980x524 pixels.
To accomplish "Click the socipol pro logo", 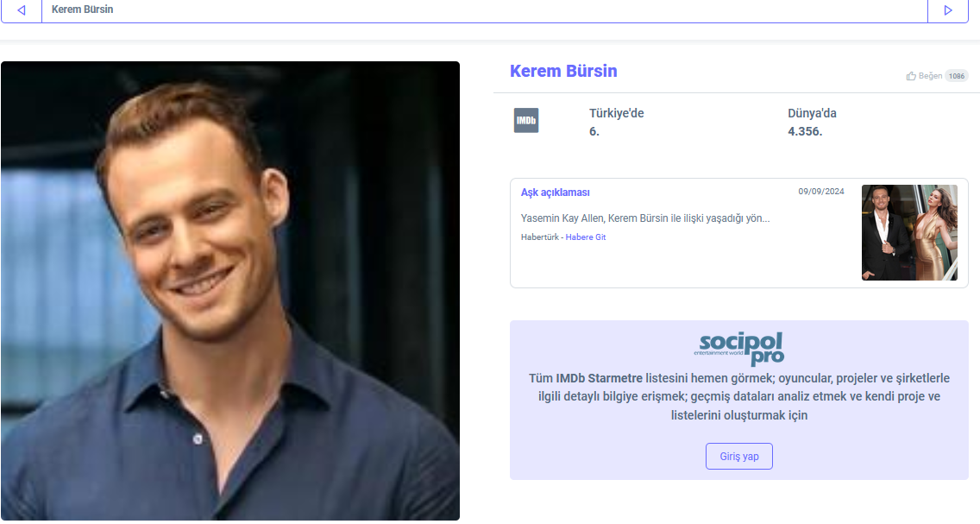I will (739, 348).
